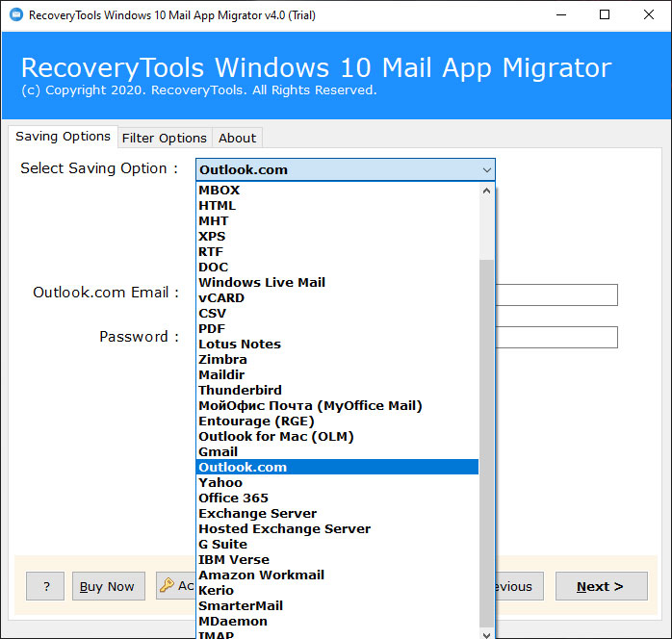Click the RecoveryTools app icon in title bar

click(x=16, y=14)
